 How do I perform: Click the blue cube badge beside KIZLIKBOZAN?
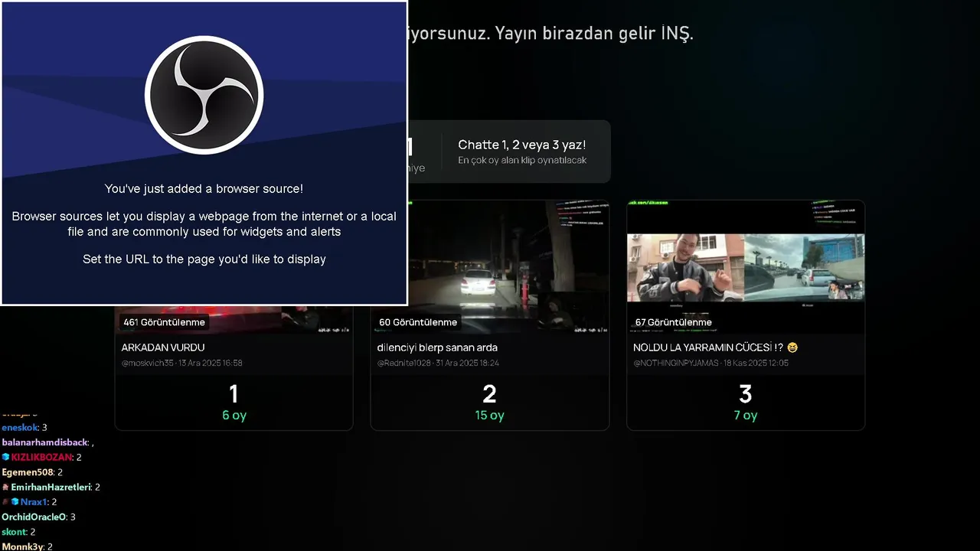(6, 457)
